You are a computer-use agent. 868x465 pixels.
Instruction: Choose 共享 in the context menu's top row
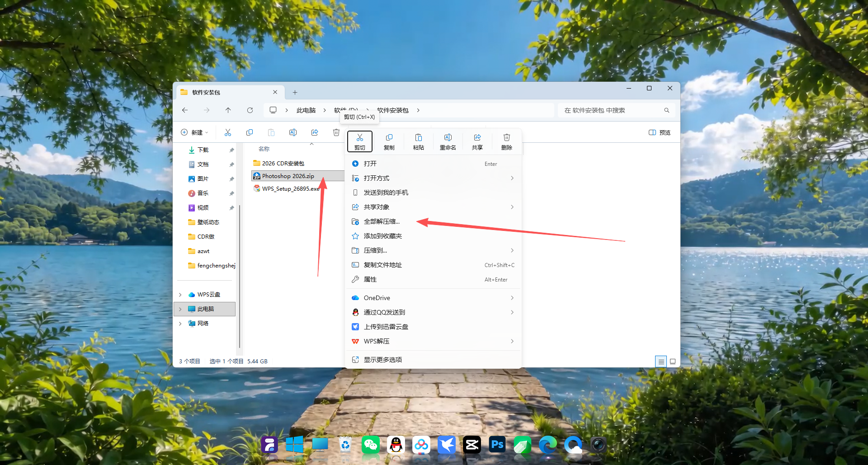pos(477,141)
